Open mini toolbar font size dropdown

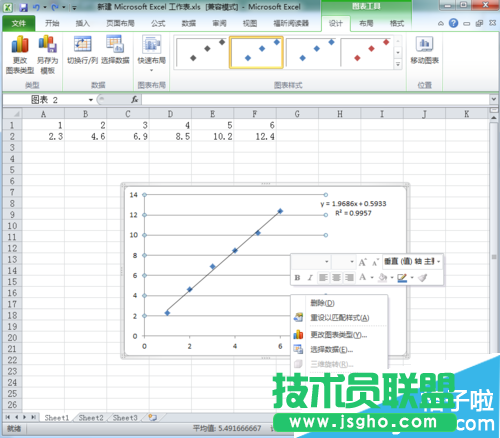tap(352, 262)
